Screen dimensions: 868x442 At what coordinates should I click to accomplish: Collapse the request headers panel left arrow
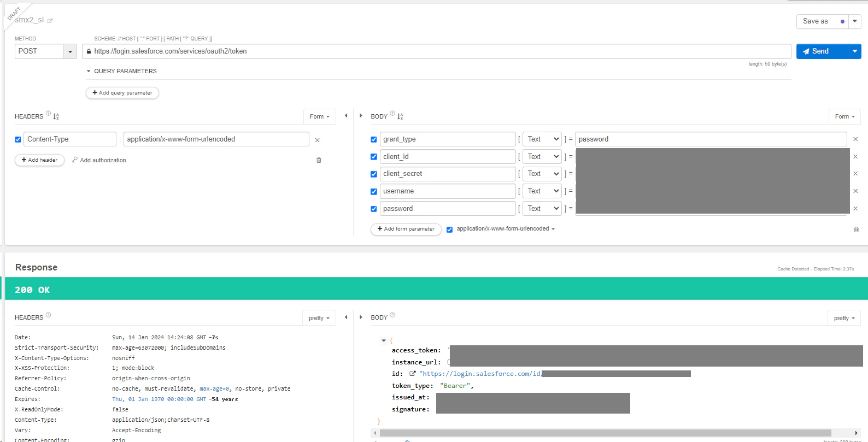click(x=346, y=116)
